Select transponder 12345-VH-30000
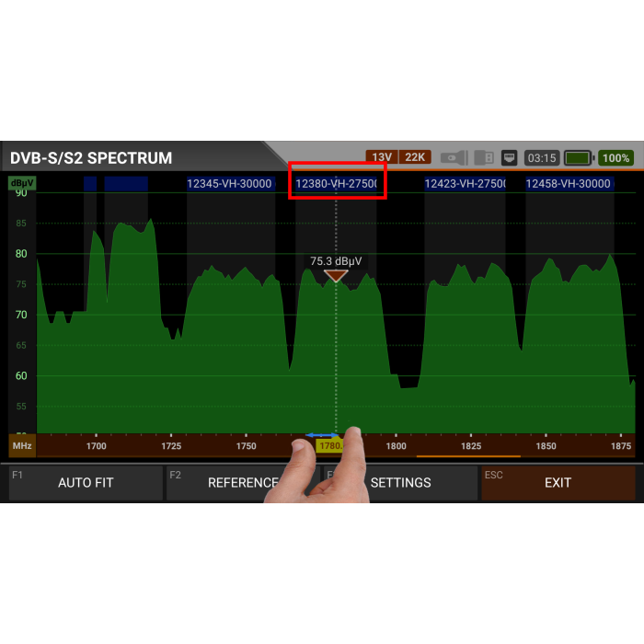Screen dimensions: 644x644 229,183
